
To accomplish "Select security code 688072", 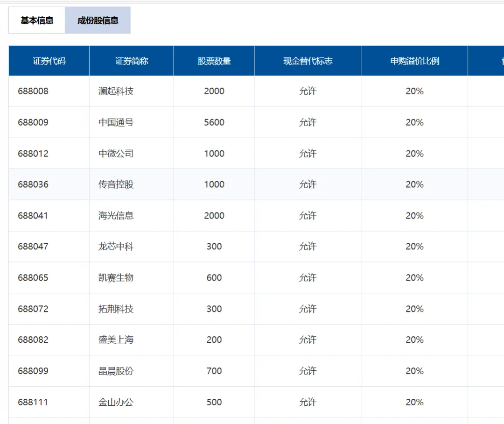I will 33,309.
